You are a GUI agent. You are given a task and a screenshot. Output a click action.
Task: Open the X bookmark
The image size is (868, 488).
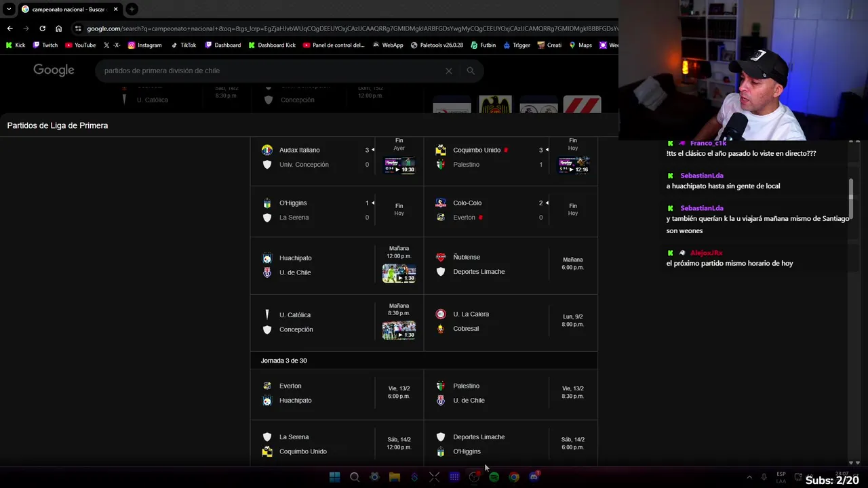point(112,45)
